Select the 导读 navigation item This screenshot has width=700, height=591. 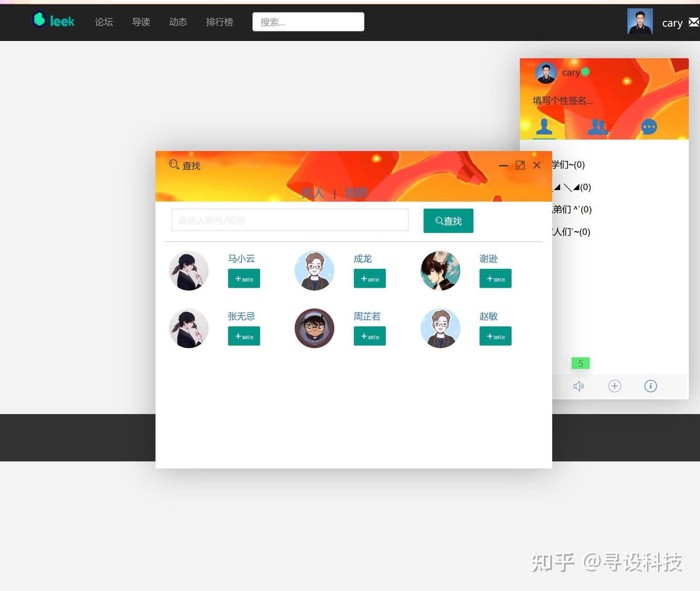[x=141, y=22]
